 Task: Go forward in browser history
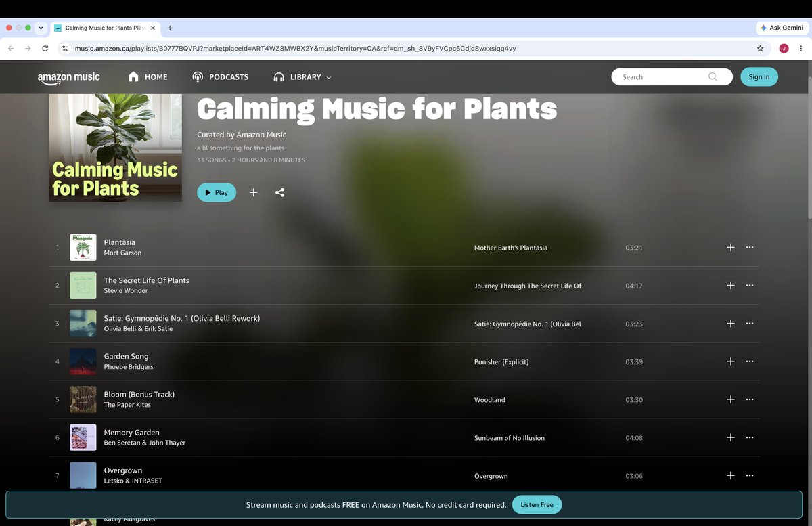pos(28,49)
